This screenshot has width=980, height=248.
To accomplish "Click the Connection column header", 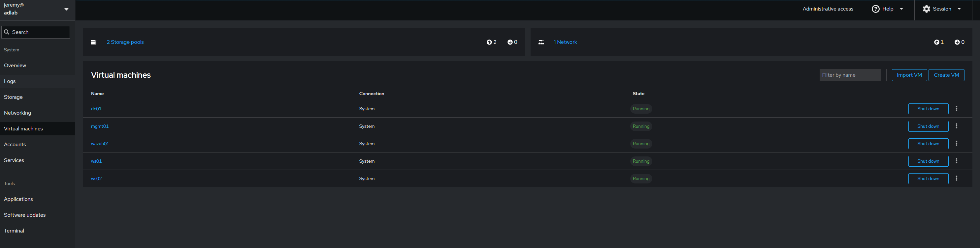I will 372,94.
